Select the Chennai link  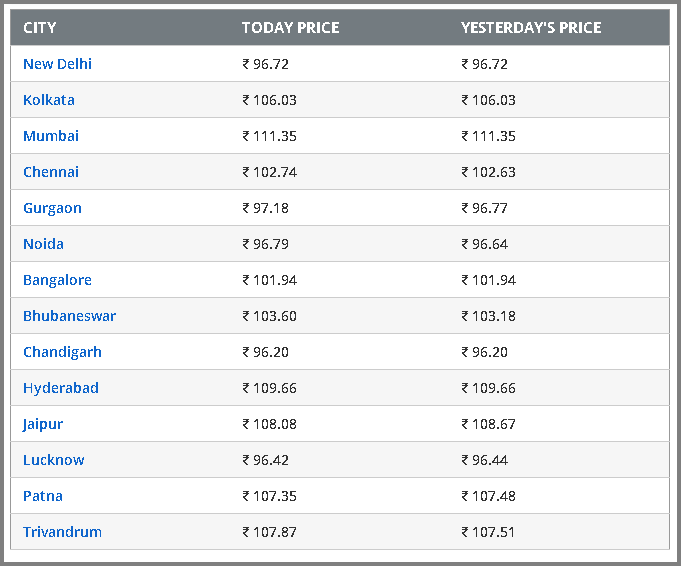[51, 172]
